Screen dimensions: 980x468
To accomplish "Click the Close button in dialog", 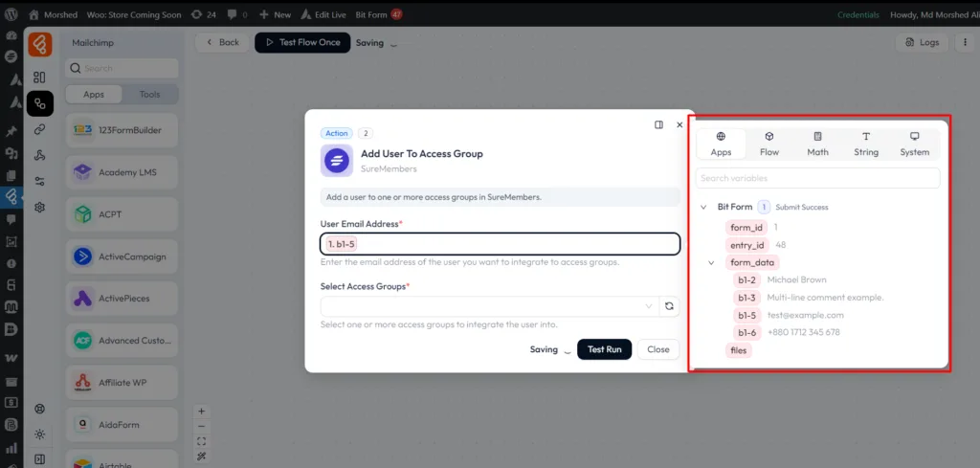I will point(658,349).
